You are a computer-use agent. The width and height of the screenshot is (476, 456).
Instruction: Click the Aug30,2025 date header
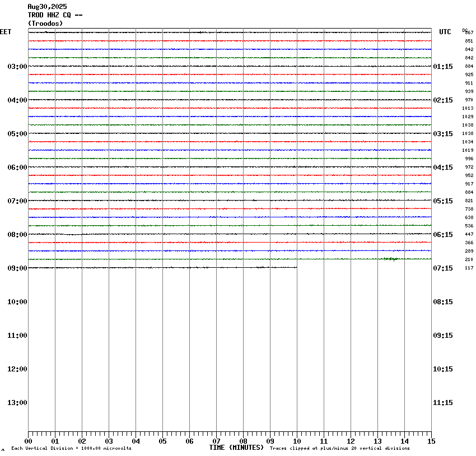click(x=47, y=7)
